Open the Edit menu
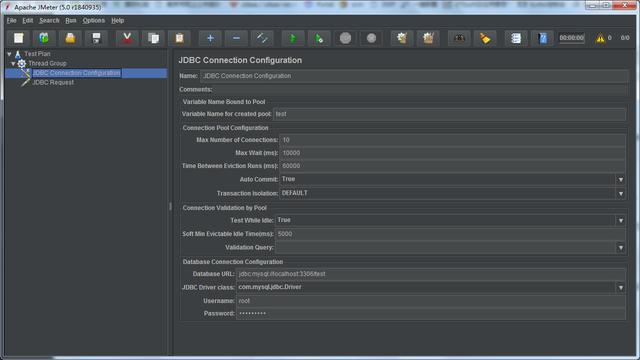The height and width of the screenshot is (360, 640). 28,20
